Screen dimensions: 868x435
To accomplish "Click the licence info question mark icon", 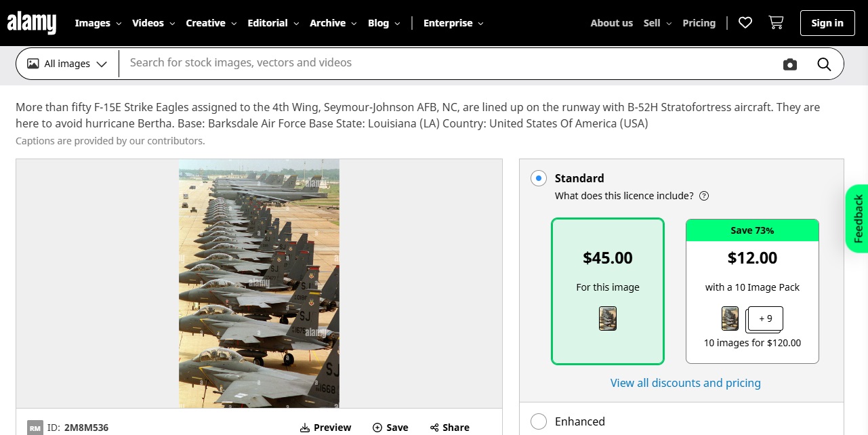I will [704, 196].
